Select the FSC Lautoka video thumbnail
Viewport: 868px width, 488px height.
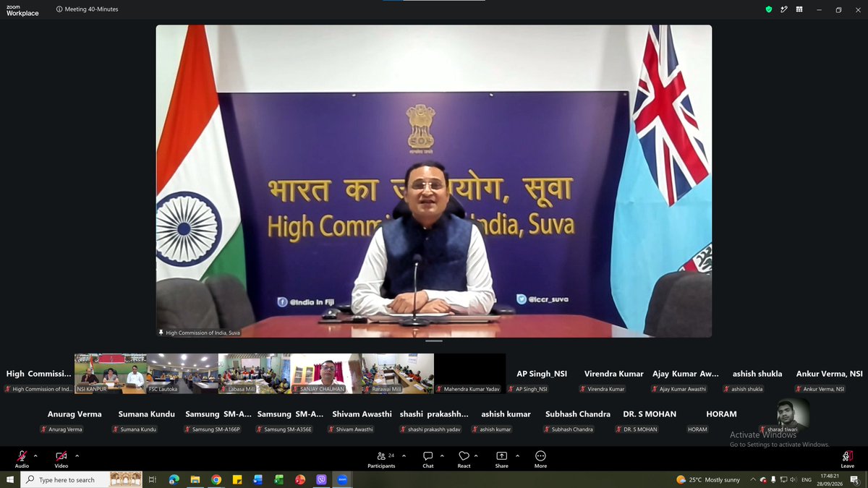pos(182,373)
